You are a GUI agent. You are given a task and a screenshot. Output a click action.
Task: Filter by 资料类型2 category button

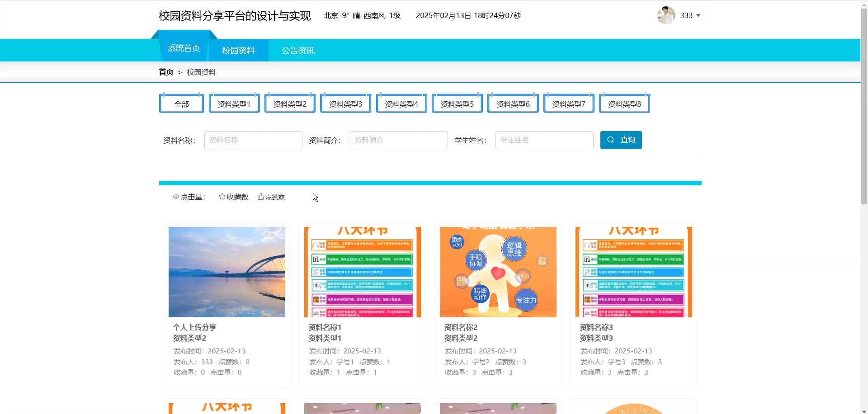pyautogui.click(x=290, y=103)
